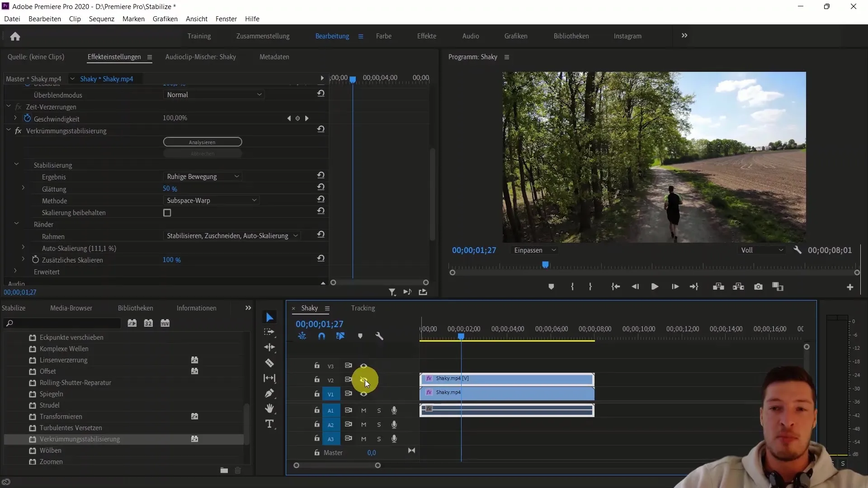868x488 pixels.
Task: Click the Home icon
Action: point(15,36)
